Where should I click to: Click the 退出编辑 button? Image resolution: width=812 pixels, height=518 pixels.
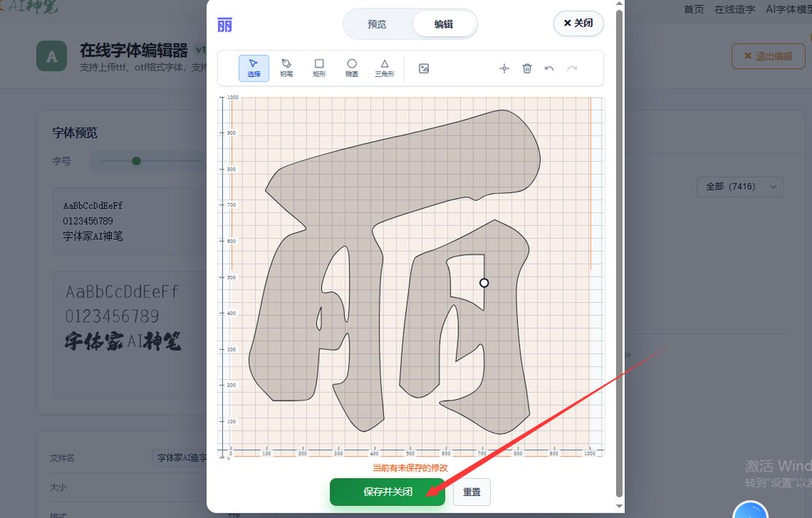[x=767, y=56]
